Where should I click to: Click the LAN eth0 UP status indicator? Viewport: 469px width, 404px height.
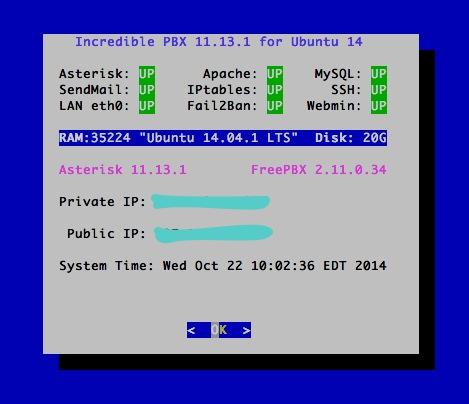click(147, 106)
